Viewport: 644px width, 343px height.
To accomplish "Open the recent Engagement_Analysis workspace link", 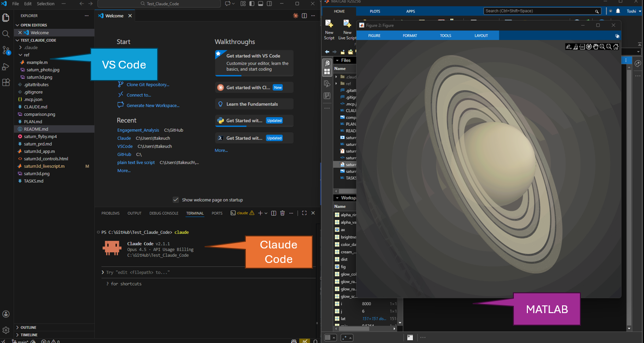I will (138, 130).
